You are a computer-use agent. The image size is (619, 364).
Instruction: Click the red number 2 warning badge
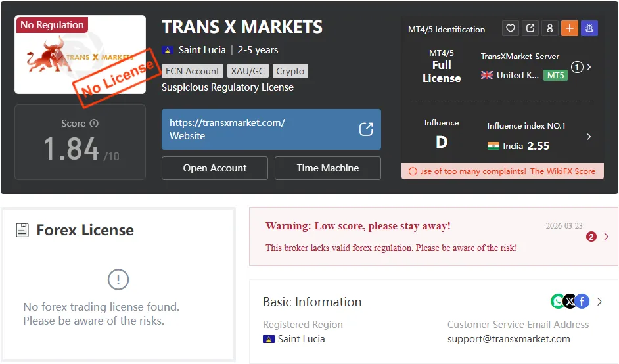591,237
